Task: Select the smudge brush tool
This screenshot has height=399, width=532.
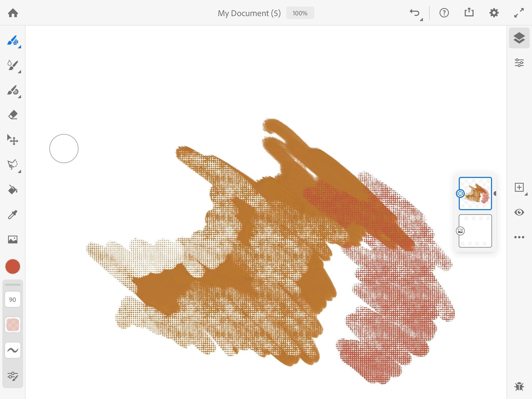Action: [12, 91]
